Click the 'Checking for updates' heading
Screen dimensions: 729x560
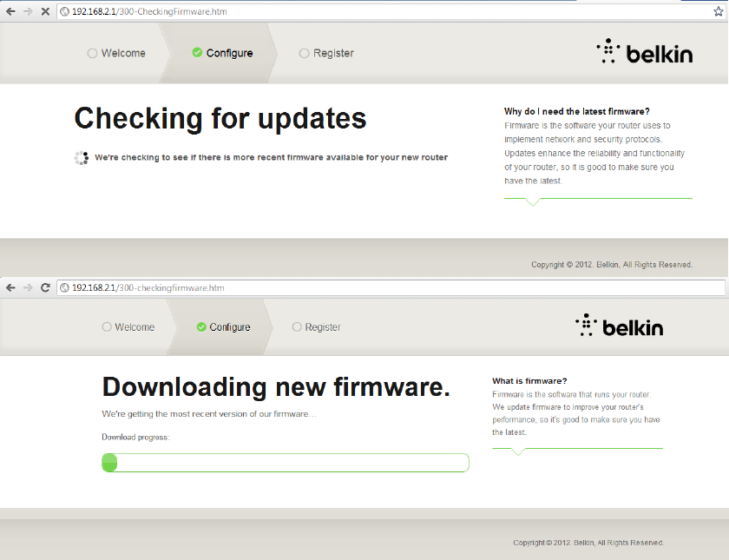pyautogui.click(x=220, y=119)
